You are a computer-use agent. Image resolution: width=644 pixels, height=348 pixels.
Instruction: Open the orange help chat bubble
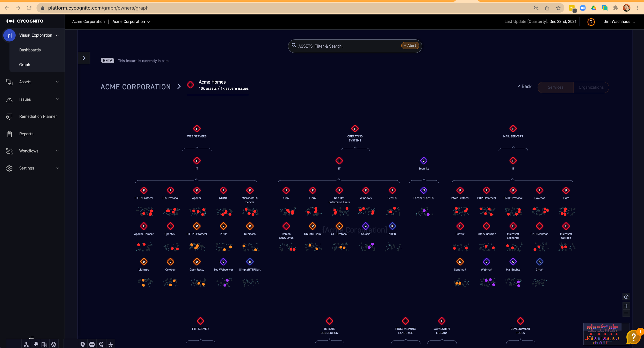click(x=634, y=337)
